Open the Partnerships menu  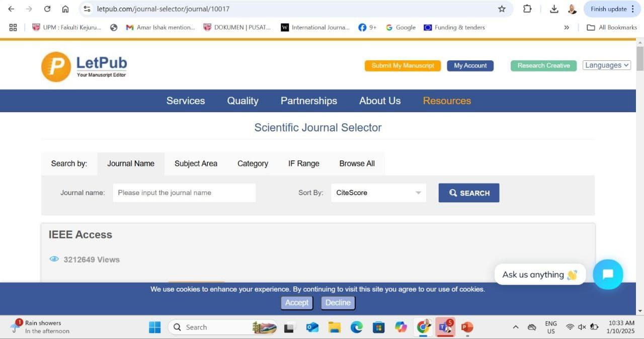pyautogui.click(x=309, y=101)
